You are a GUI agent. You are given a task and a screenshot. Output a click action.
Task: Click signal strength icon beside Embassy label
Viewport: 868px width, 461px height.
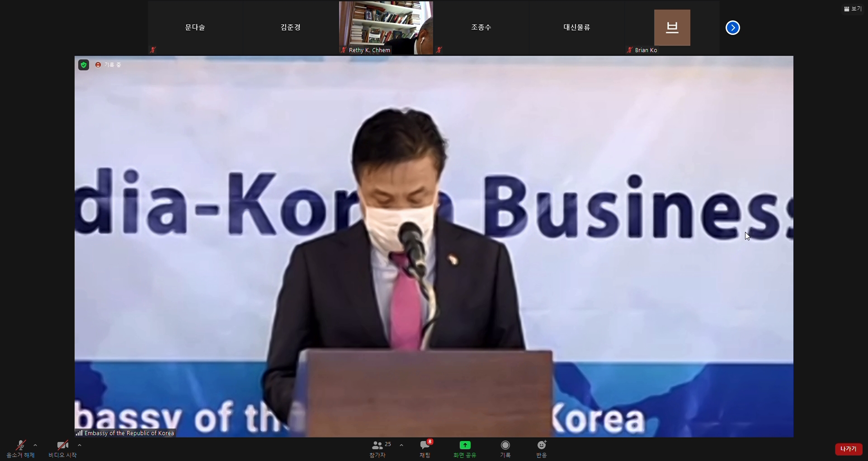[79, 433]
